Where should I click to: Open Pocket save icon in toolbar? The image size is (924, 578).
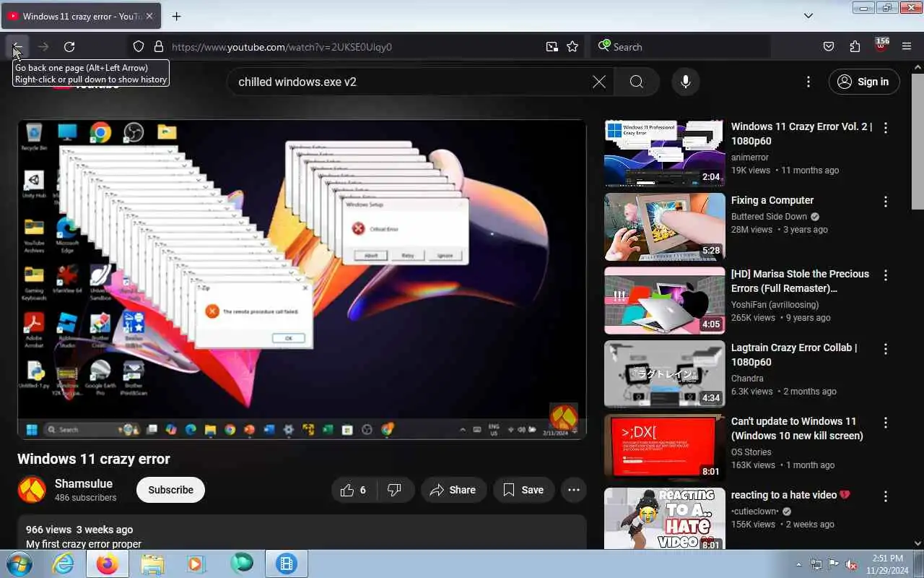[x=829, y=47]
